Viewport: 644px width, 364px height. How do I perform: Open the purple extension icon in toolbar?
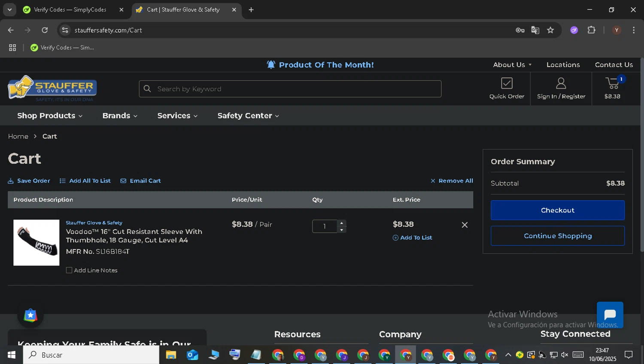pyautogui.click(x=574, y=30)
